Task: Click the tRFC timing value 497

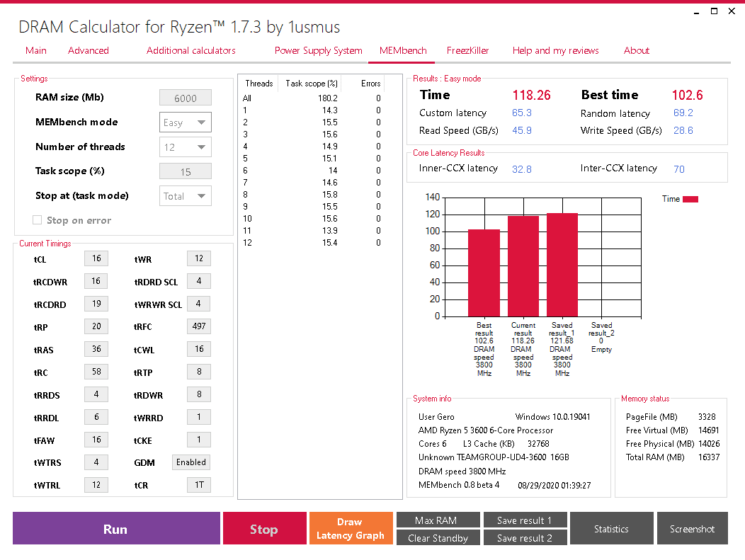Action: pos(198,326)
